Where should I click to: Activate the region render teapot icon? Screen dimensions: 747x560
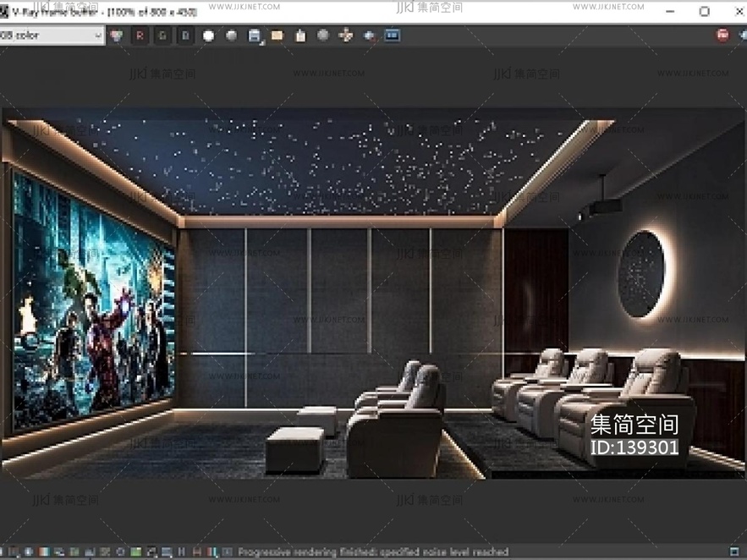369,36
